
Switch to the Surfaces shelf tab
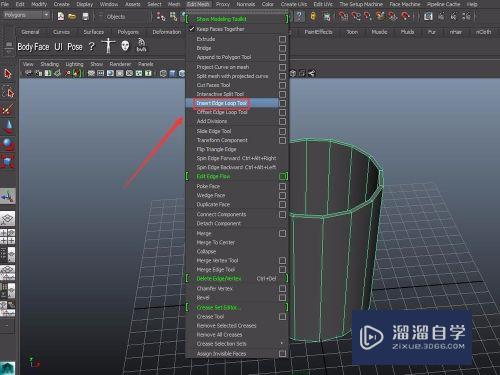tap(94, 32)
